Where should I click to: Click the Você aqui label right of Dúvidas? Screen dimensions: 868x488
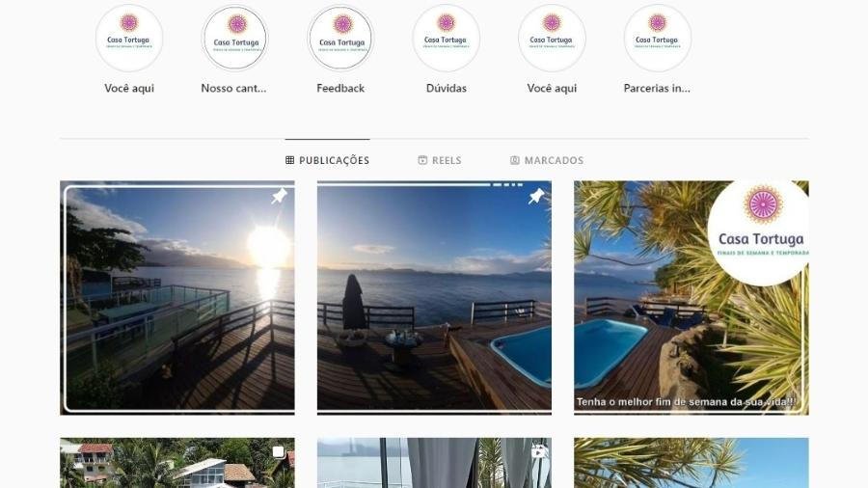(552, 89)
